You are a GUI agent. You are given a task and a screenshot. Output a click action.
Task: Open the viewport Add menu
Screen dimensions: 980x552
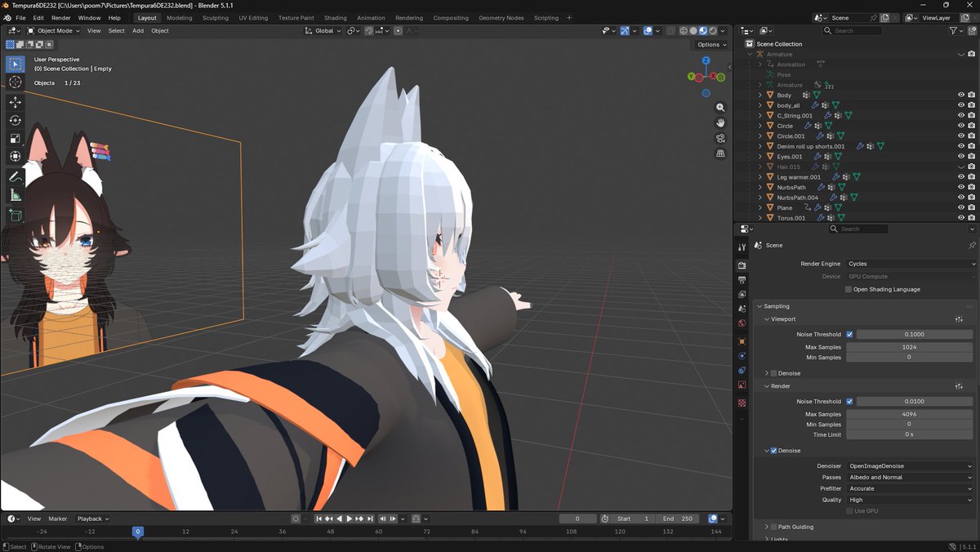point(138,31)
